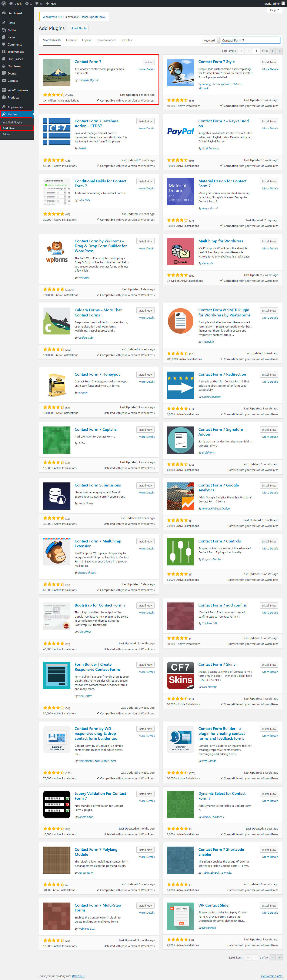Follow the 'Please update now' link
This screenshot has height=980, width=287.
92,17
